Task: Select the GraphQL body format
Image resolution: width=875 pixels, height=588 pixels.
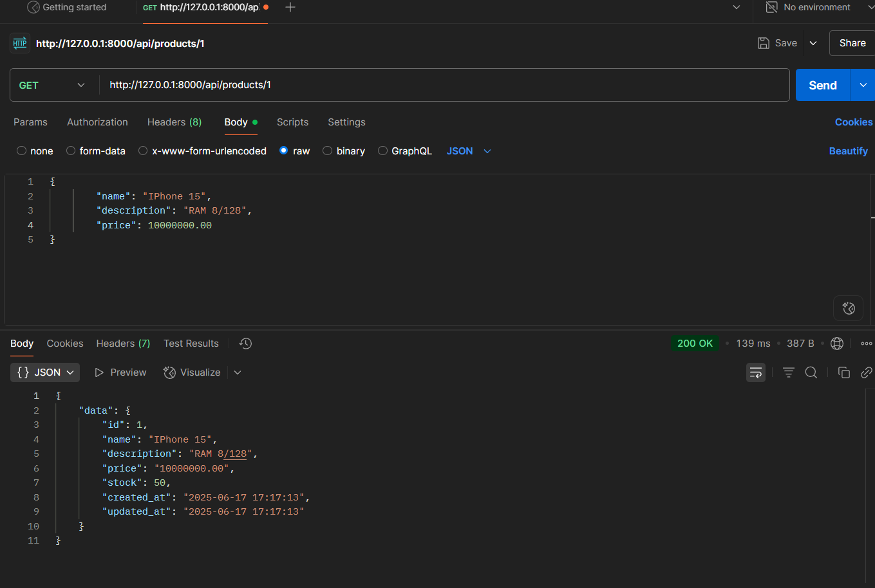Action: tap(405, 151)
